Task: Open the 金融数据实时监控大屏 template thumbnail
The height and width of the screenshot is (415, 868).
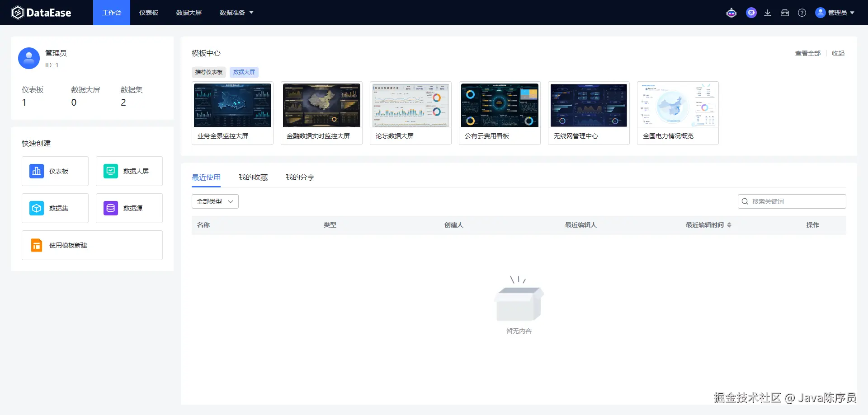Action: coord(321,105)
